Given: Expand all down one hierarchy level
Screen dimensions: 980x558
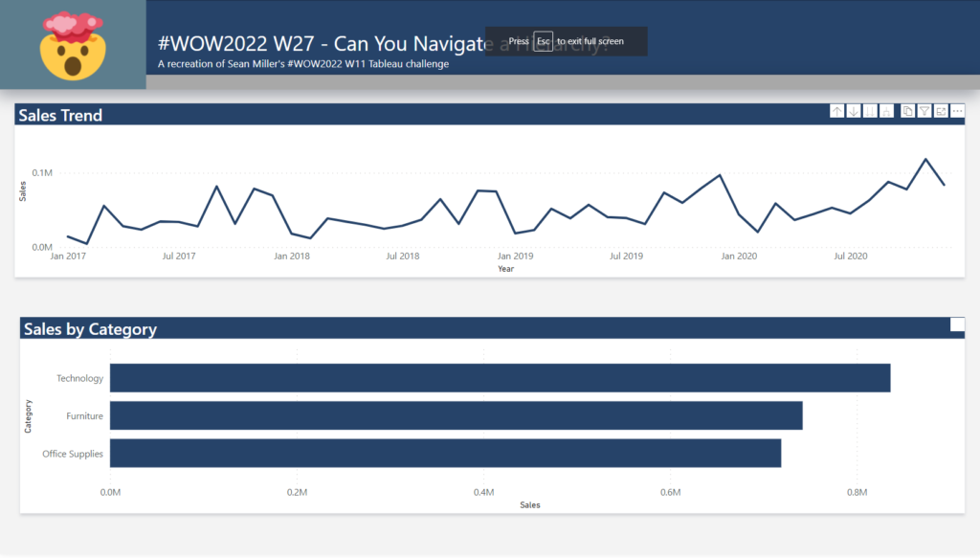Looking at the screenshot, I should (x=888, y=112).
